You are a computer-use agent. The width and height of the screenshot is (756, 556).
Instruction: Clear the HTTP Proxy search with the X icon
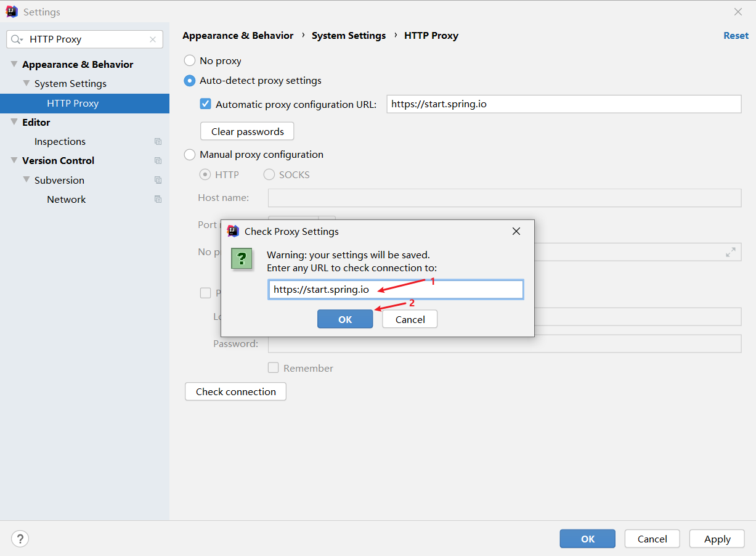click(x=153, y=39)
